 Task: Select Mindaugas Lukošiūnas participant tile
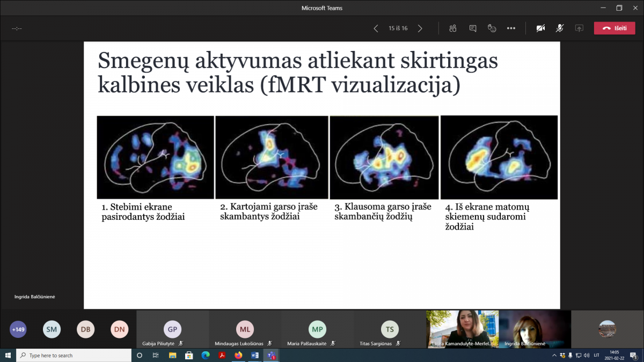point(245,329)
